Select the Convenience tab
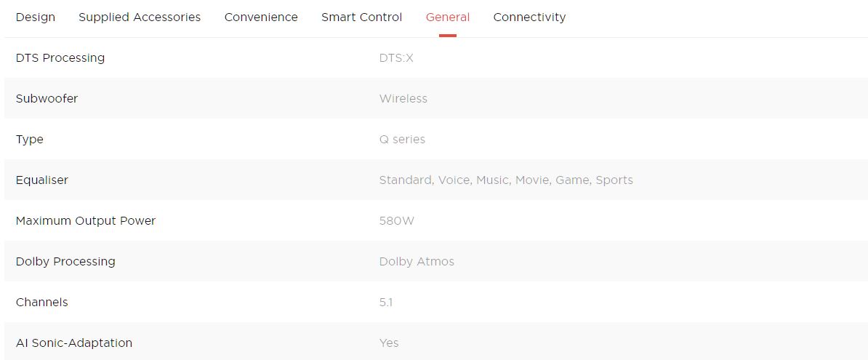Image resolution: width=868 pixels, height=360 pixels. [x=261, y=17]
